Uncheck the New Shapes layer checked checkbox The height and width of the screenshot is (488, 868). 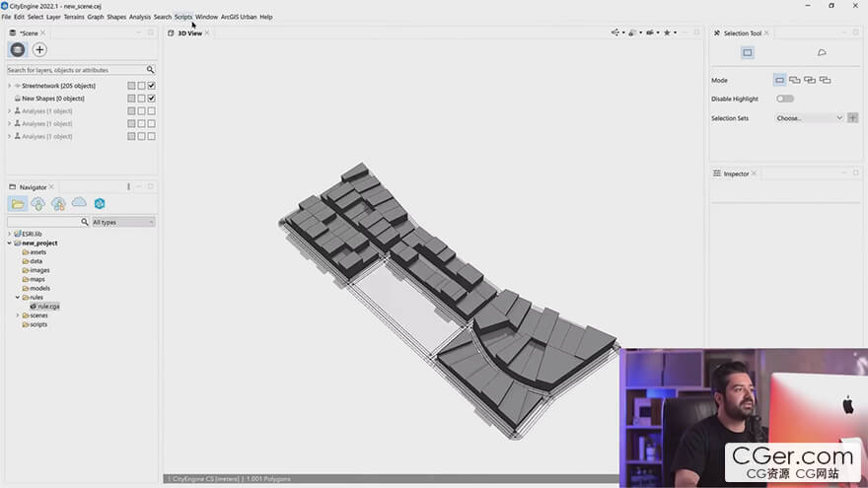(x=151, y=99)
